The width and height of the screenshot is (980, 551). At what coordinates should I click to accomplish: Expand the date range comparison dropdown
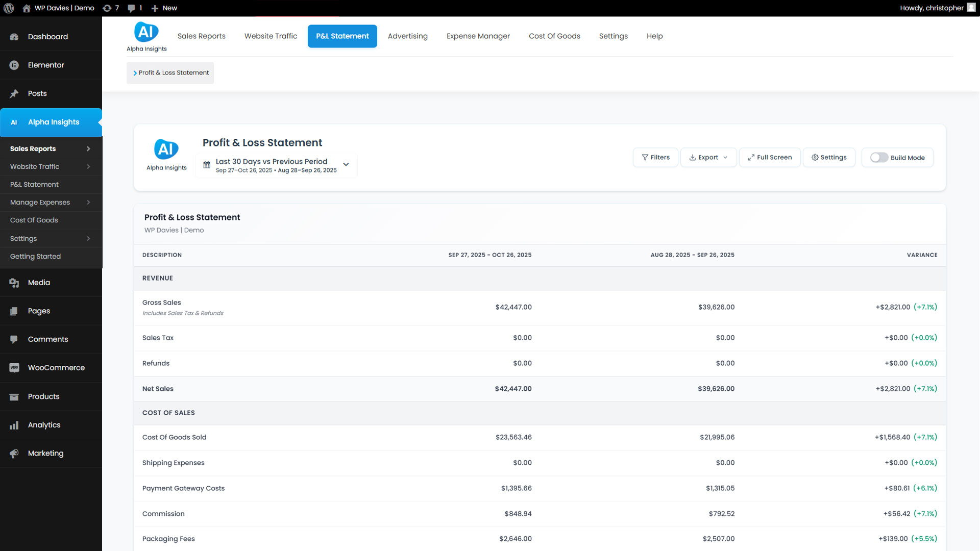pos(346,165)
